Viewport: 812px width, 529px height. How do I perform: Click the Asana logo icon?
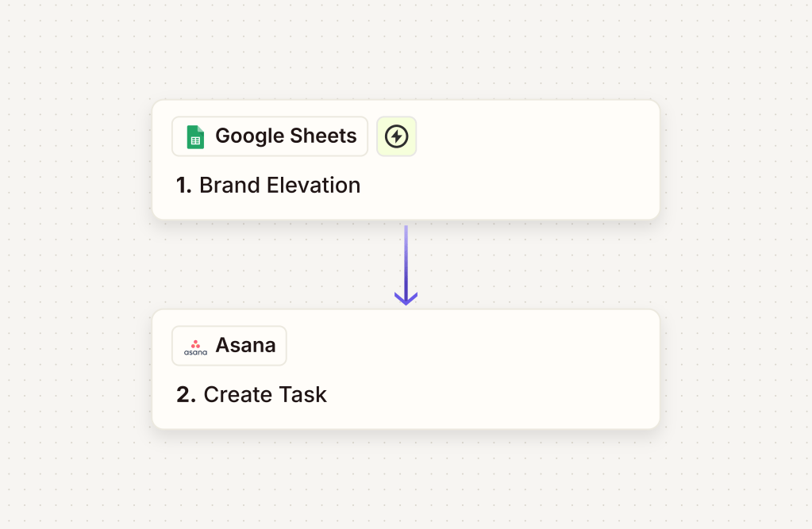(195, 347)
